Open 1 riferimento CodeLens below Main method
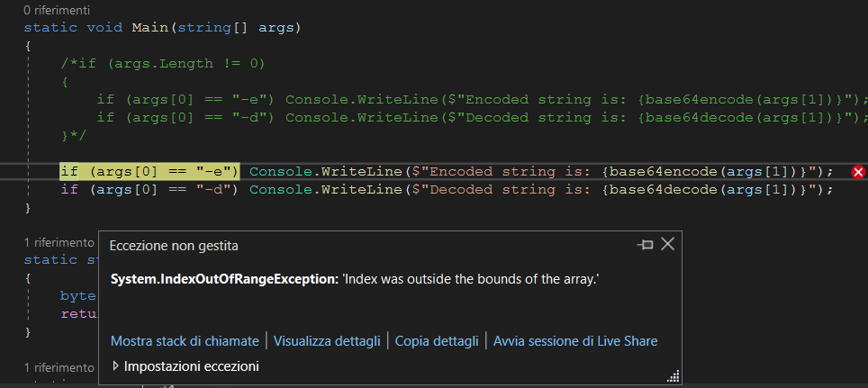The height and width of the screenshot is (388, 868). (59, 242)
